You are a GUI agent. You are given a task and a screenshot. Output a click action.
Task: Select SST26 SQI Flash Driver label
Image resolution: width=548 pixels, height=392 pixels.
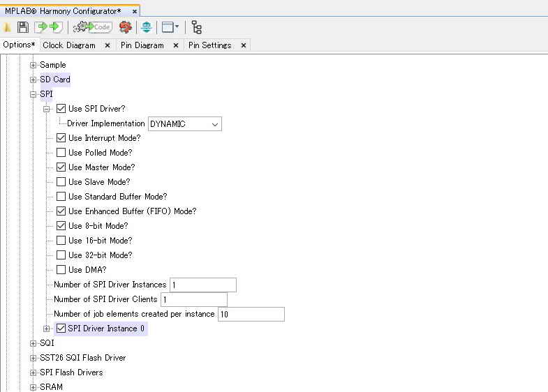[83, 358]
